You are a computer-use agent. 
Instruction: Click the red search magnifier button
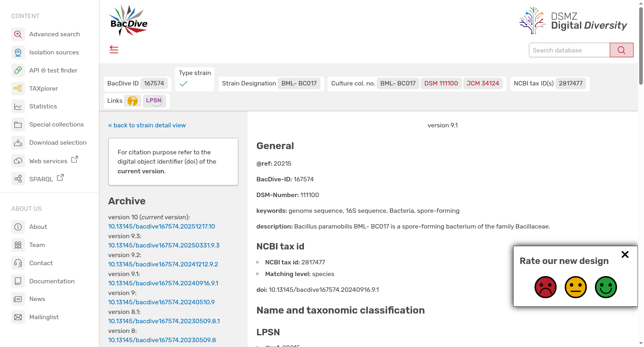(x=621, y=50)
